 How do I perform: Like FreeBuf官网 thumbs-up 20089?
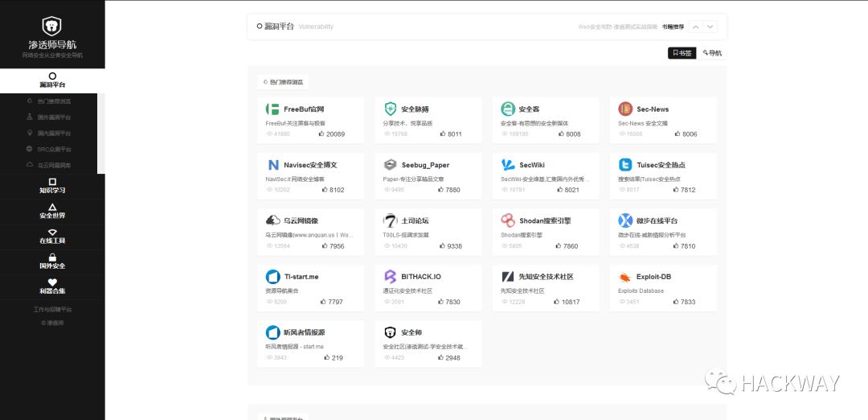(x=332, y=134)
